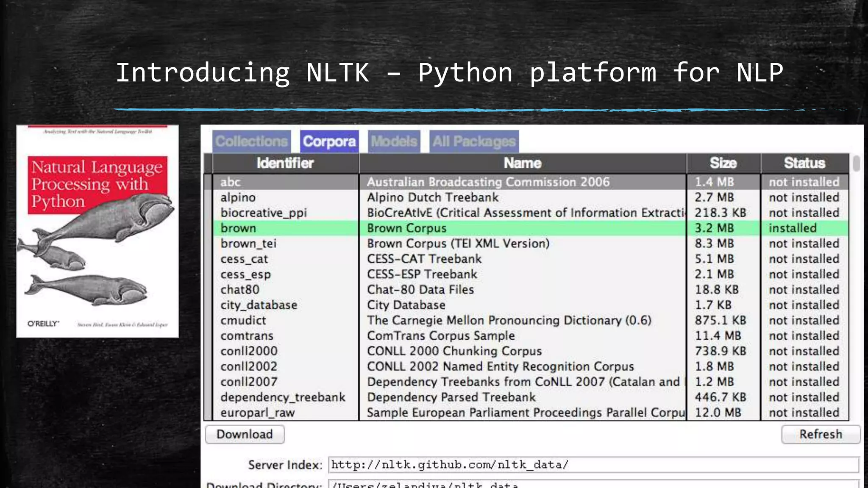
Task: Click the Download Directory path field
Action: tap(593, 484)
